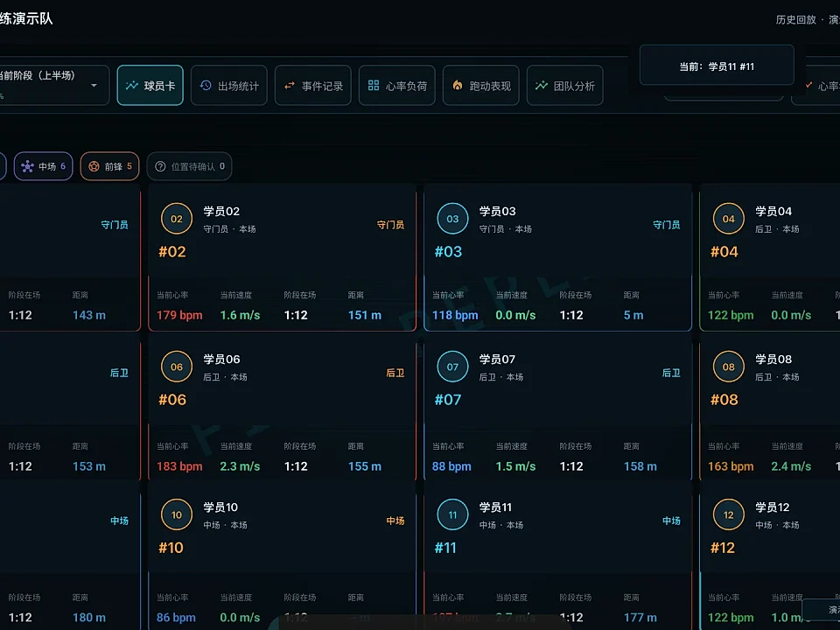This screenshot has height=630, width=840.
Task: Click jersey badge 06 of 学员06
Action: pyautogui.click(x=177, y=367)
